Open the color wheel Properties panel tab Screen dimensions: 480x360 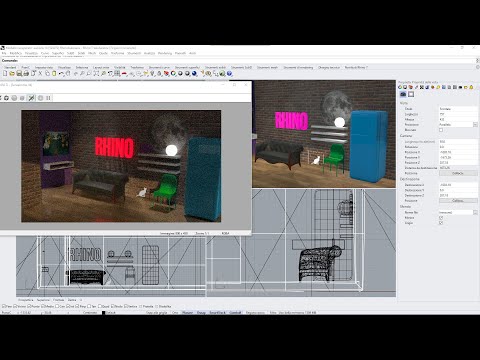point(400,87)
